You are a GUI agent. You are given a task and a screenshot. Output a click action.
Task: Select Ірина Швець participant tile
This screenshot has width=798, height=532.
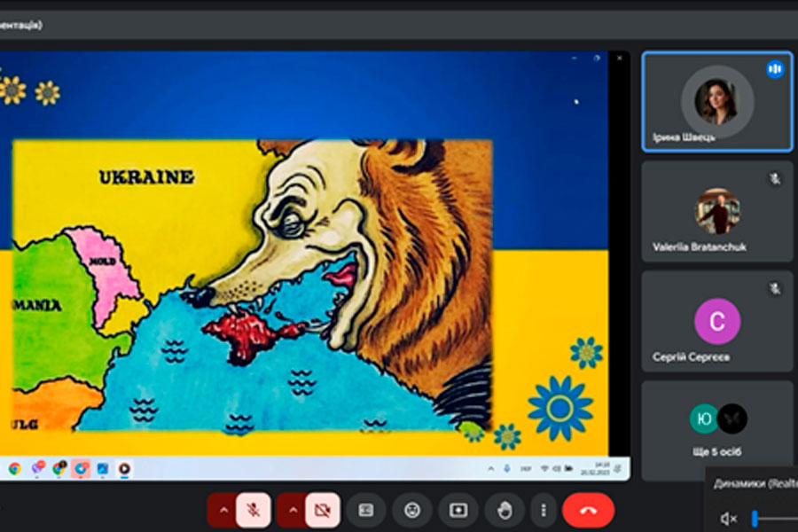click(717, 101)
